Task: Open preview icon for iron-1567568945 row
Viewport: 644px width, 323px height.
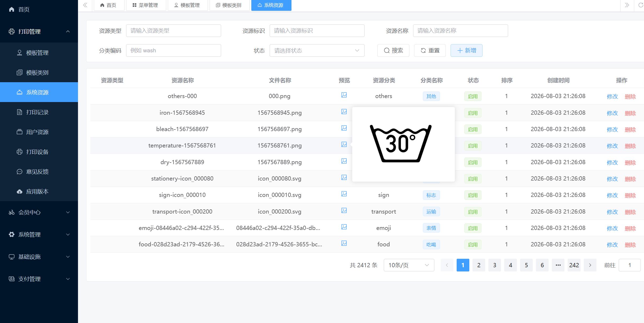Action: pos(344,112)
